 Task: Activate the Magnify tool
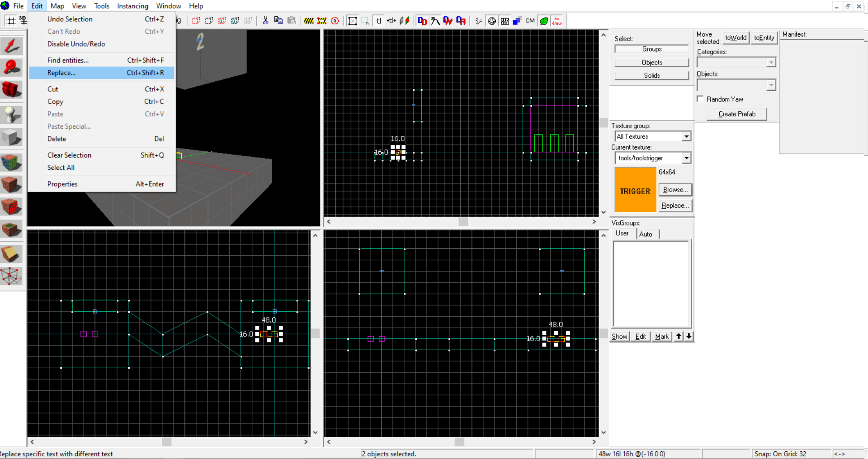tap(12, 68)
